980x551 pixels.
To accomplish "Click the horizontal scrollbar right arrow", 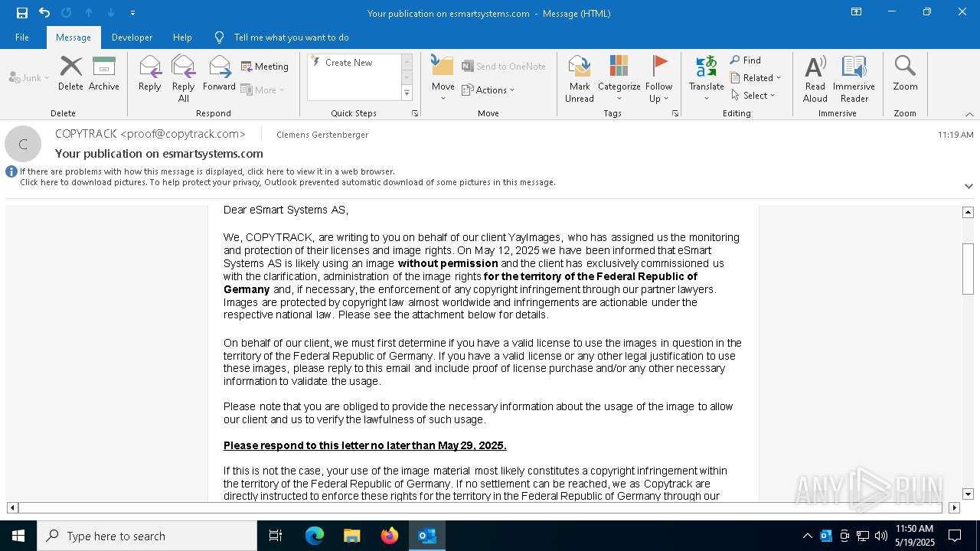I will [x=954, y=507].
